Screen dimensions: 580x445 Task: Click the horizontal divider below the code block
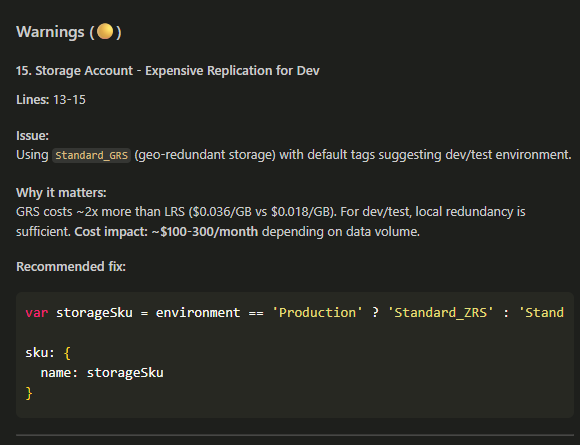tap(295, 435)
